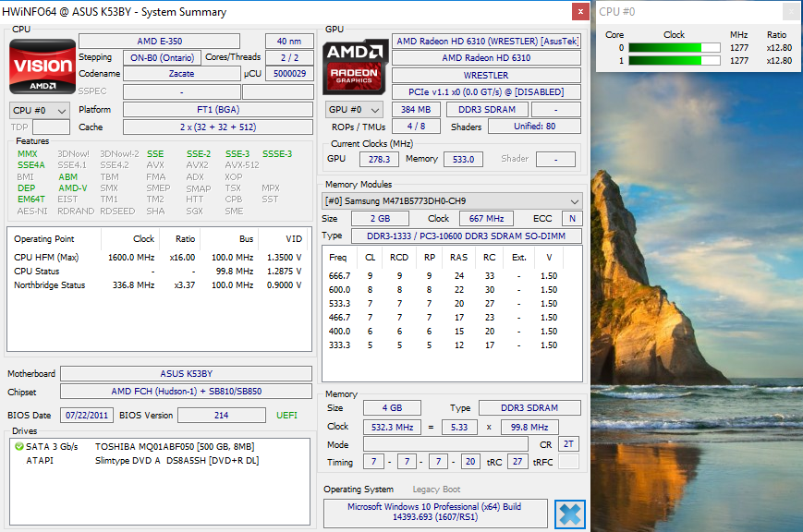Click the cache 2 x (32 + 32 + 512) field
The width and height of the screenshot is (803, 532).
coord(218,127)
